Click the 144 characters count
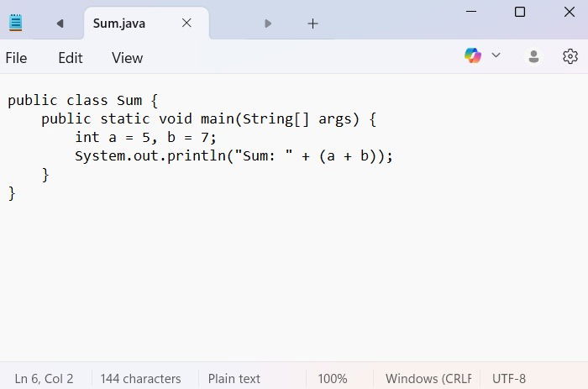Viewport: 588px width, 389px height. point(140,378)
